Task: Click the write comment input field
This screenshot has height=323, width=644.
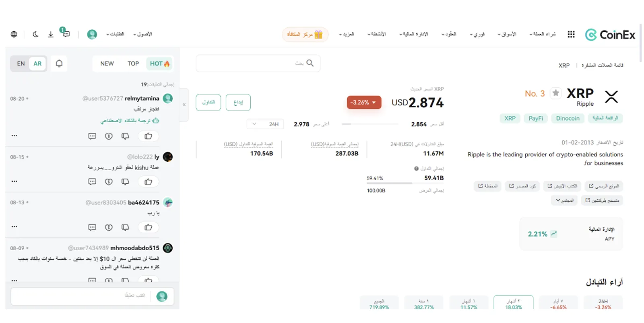Action: click(x=93, y=296)
